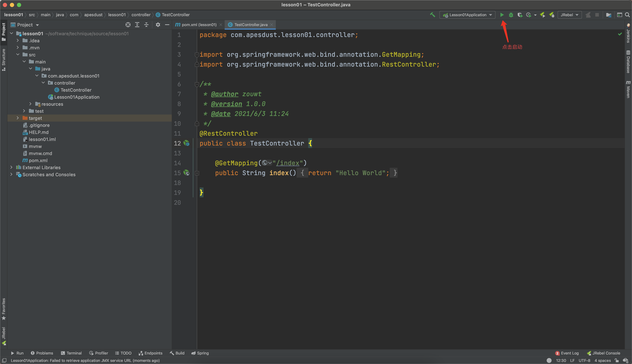
Task: Expand all in the Project panel
Action: [137, 25]
